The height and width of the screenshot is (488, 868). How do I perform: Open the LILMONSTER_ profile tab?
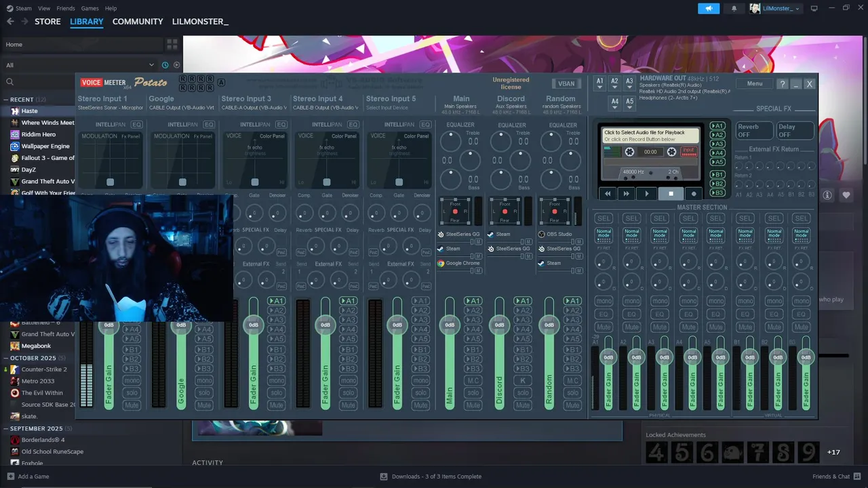pyautogui.click(x=200, y=22)
